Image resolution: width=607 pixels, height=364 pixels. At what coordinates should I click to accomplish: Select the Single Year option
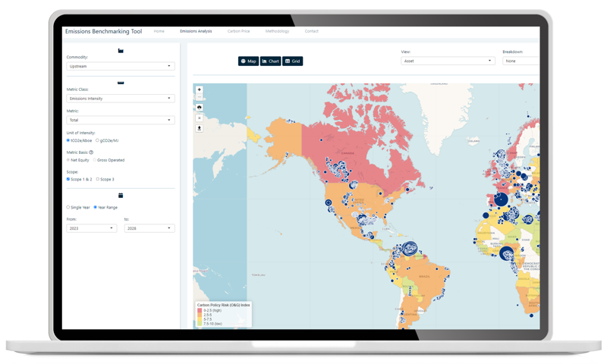pyautogui.click(x=68, y=207)
